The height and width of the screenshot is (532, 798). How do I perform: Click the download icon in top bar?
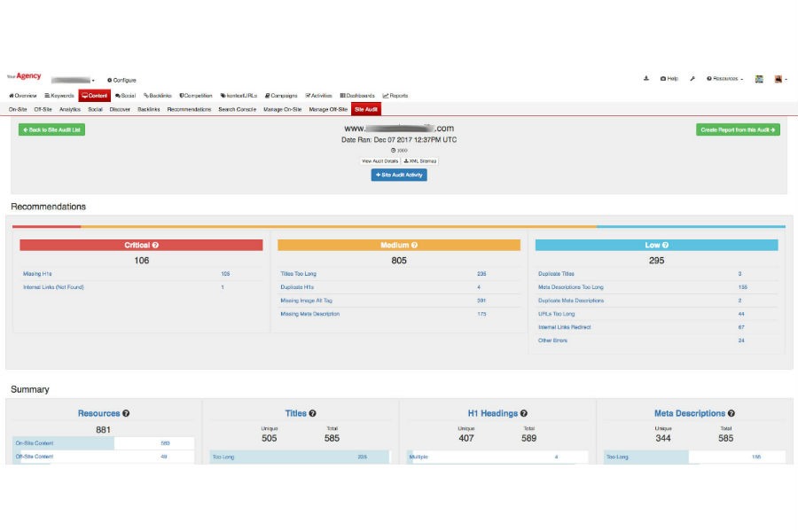645,79
